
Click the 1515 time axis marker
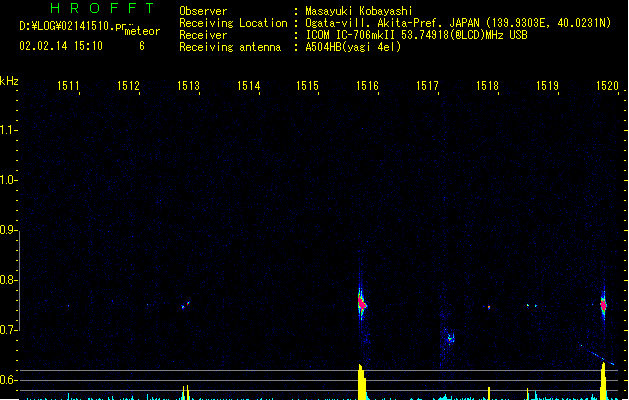pos(307,86)
